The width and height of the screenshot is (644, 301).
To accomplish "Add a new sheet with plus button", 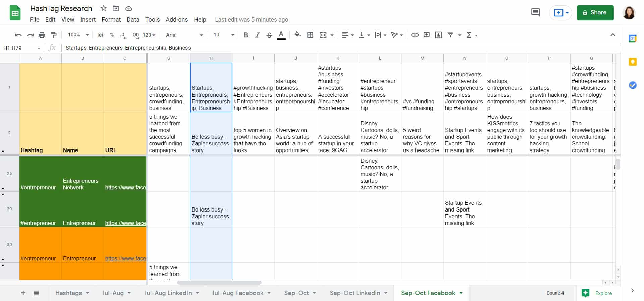I will coord(23,293).
